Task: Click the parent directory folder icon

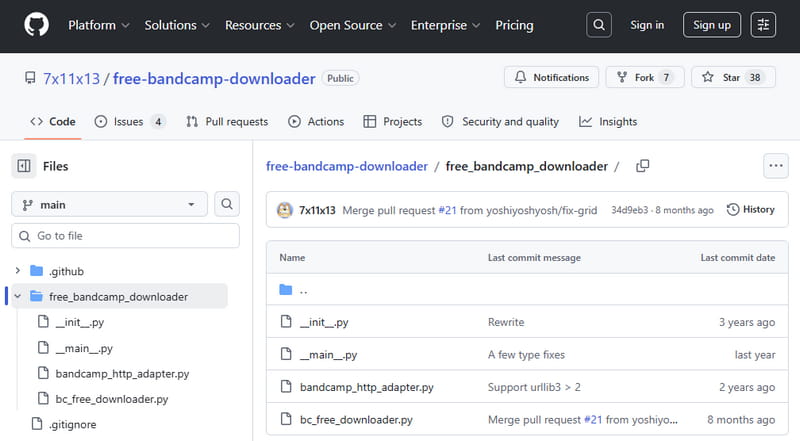Action: click(x=286, y=290)
